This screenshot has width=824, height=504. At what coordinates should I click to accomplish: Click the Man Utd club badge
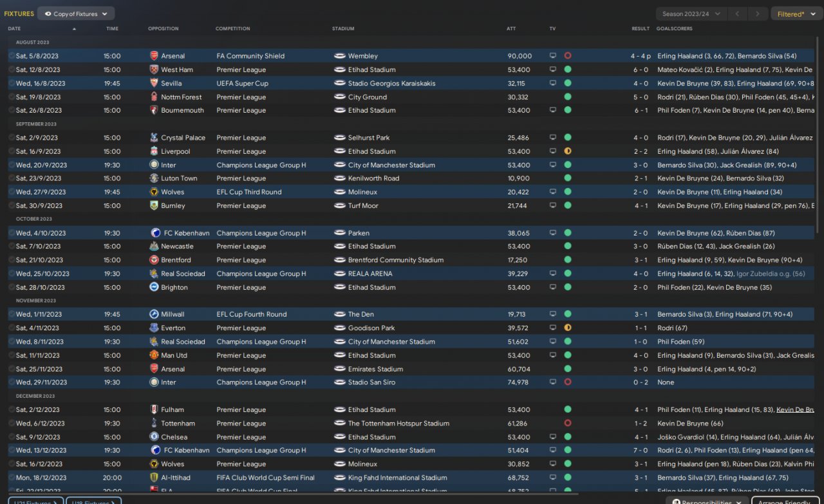tap(154, 355)
